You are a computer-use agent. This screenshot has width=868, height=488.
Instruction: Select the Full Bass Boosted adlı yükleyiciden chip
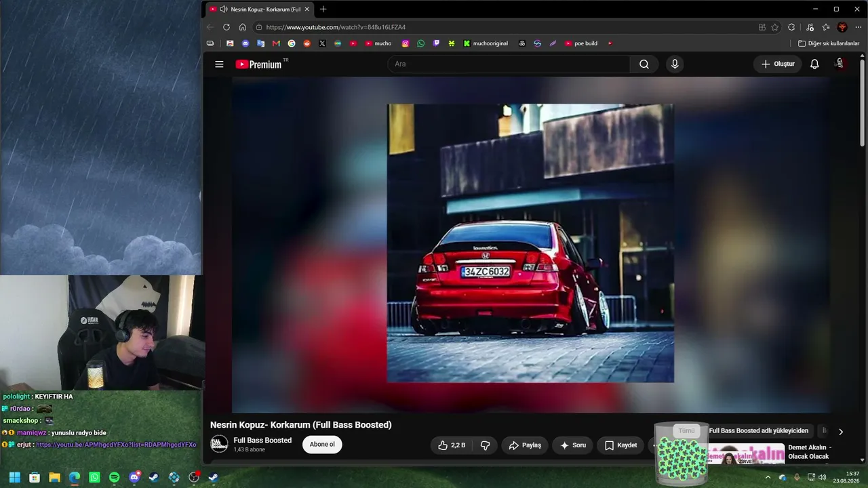coord(759,431)
